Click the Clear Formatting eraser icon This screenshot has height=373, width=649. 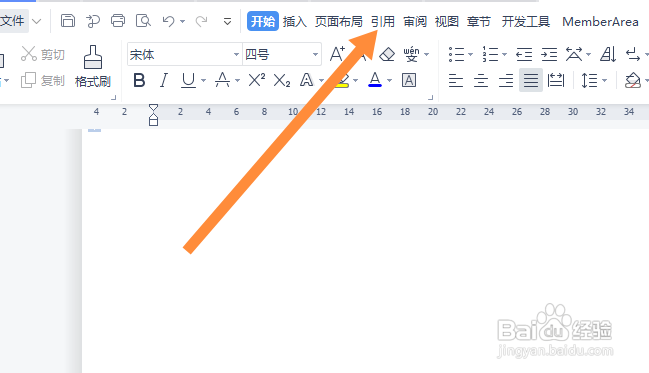point(387,54)
